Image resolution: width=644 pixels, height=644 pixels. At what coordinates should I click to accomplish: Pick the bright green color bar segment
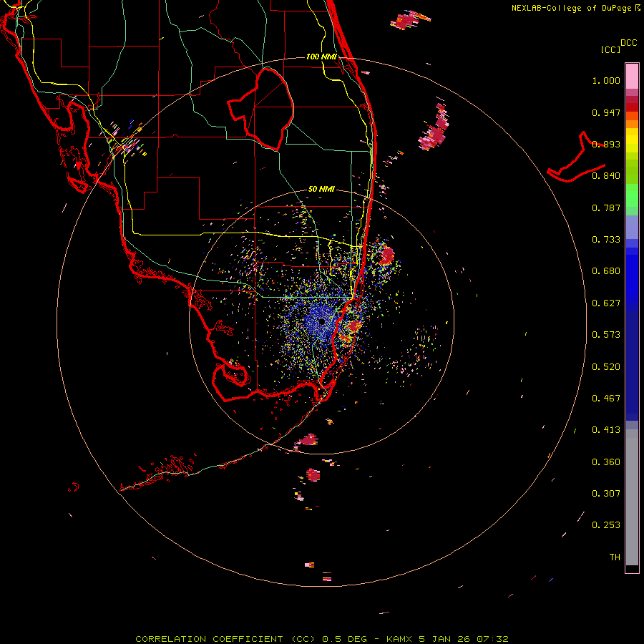[x=632, y=195]
